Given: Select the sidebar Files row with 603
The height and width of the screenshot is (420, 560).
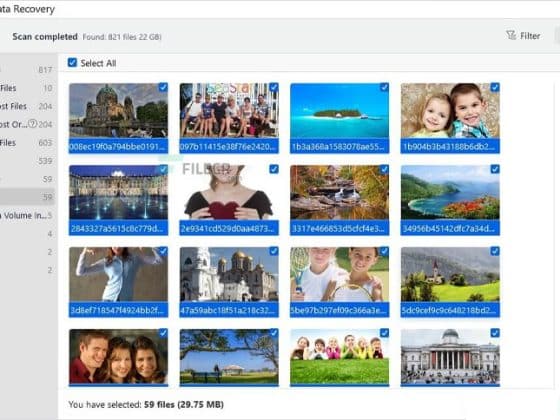Looking at the screenshot, I should pyautogui.click(x=27, y=142).
